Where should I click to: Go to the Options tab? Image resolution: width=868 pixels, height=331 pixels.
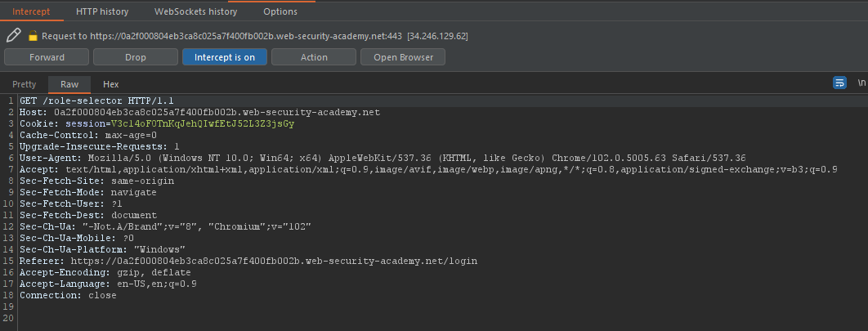tap(280, 12)
